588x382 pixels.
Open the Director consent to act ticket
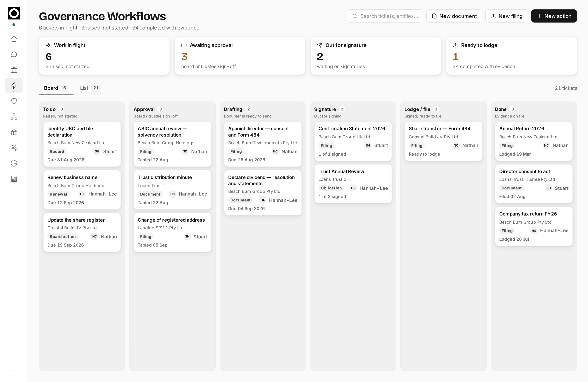(x=534, y=184)
